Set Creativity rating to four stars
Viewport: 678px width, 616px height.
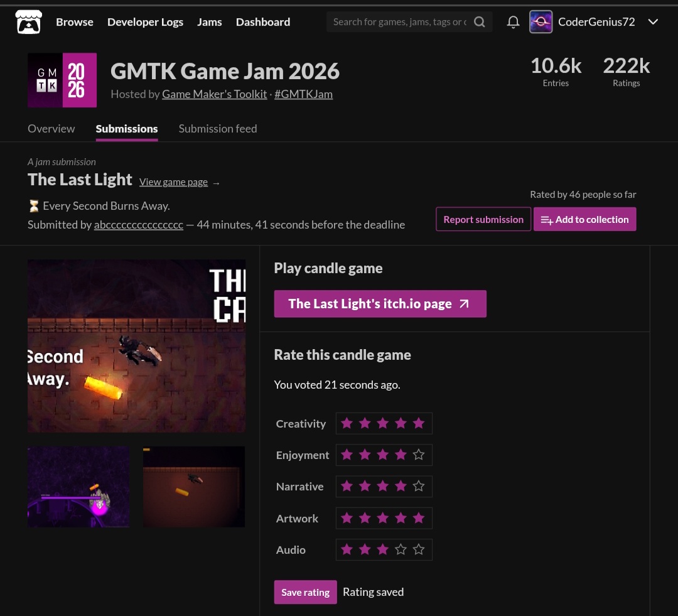[401, 423]
